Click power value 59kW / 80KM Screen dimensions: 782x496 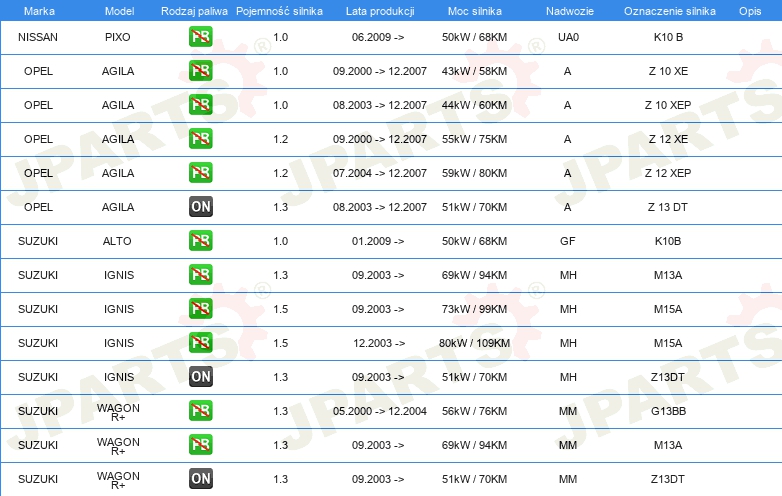[x=474, y=172]
